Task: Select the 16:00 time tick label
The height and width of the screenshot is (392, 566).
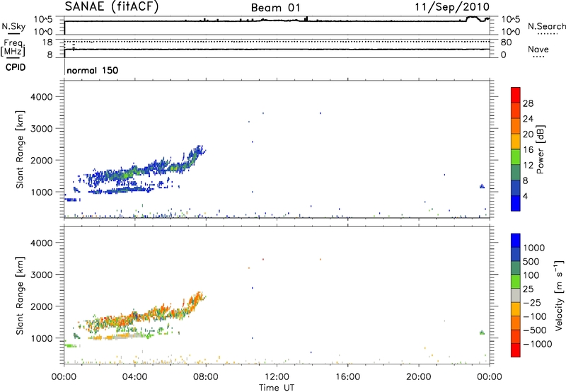Action: tap(347, 377)
